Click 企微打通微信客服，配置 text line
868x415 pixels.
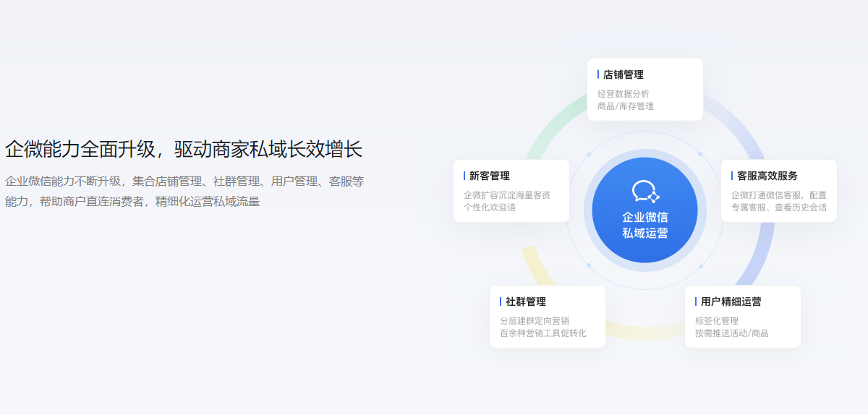click(779, 195)
